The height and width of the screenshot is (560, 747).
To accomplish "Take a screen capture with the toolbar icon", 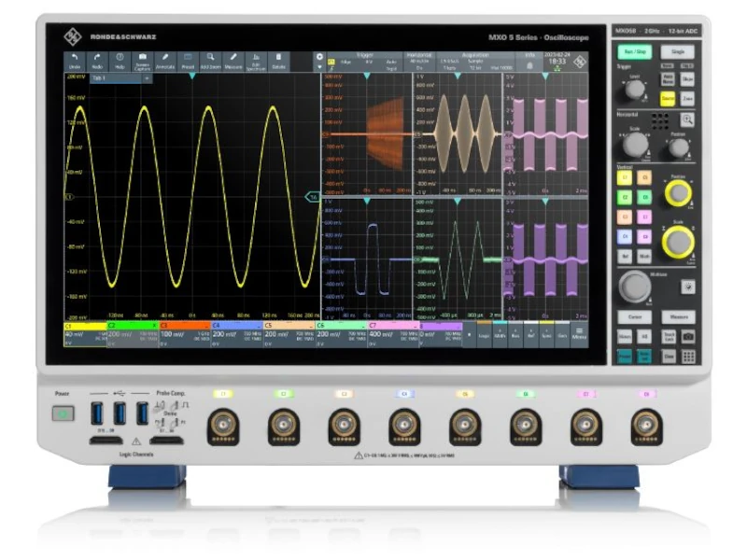I will (143, 61).
